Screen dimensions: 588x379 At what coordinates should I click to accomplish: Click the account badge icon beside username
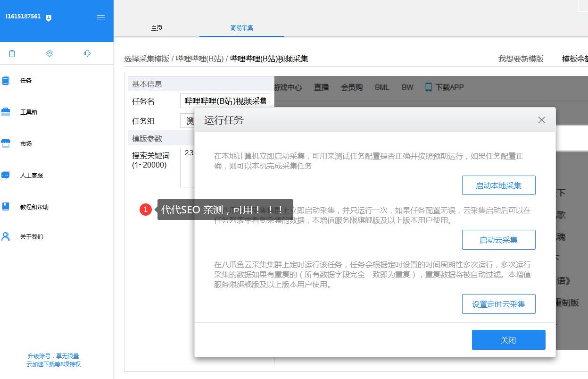[x=49, y=18]
